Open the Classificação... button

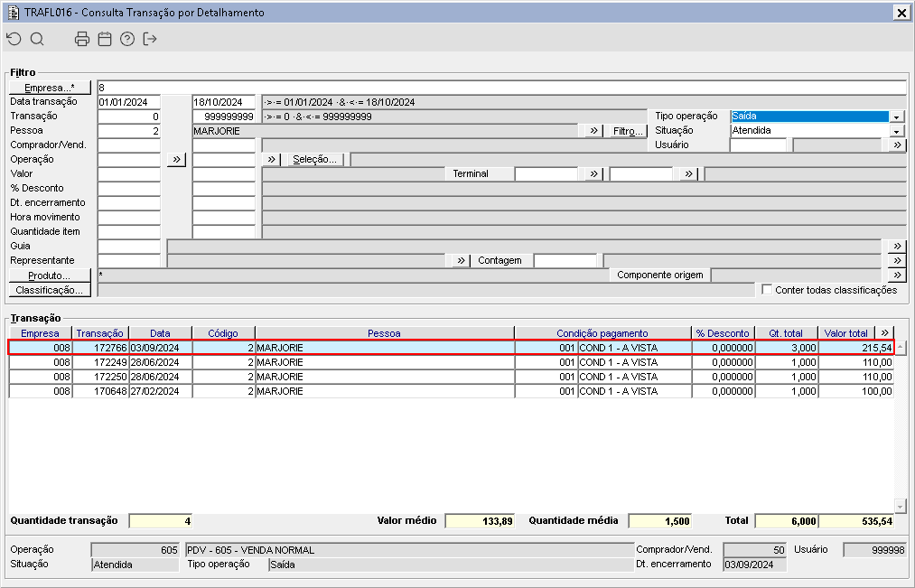click(50, 290)
